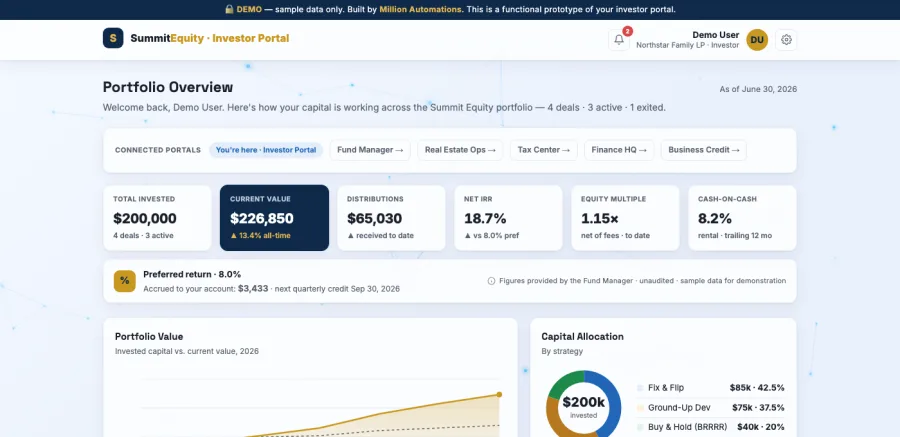Click the SummitEquity Investor Portal title

tap(210, 38)
